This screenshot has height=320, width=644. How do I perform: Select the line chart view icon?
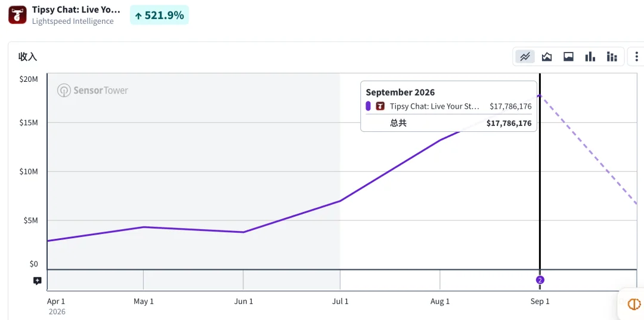pyautogui.click(x=525, y=57)
